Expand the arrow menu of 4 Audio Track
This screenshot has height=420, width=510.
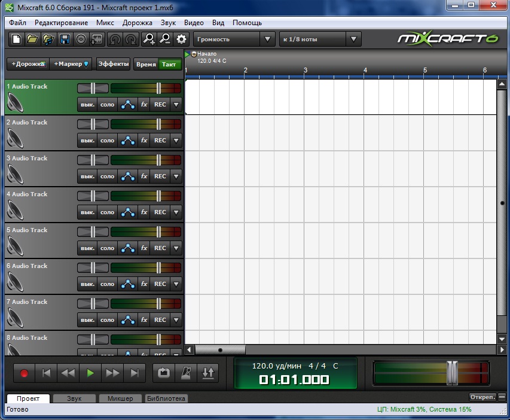pos(176,212)
